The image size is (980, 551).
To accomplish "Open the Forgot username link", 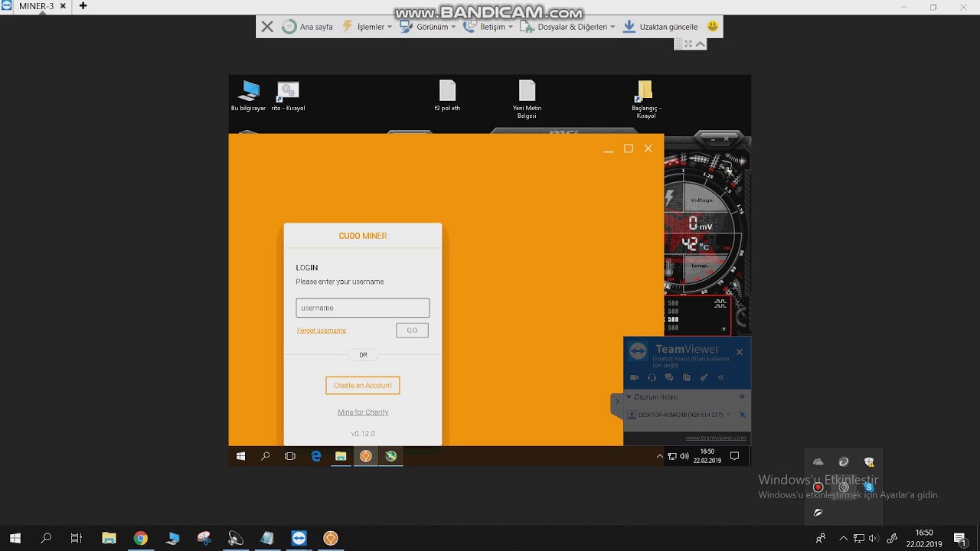I will pos(322,331).
